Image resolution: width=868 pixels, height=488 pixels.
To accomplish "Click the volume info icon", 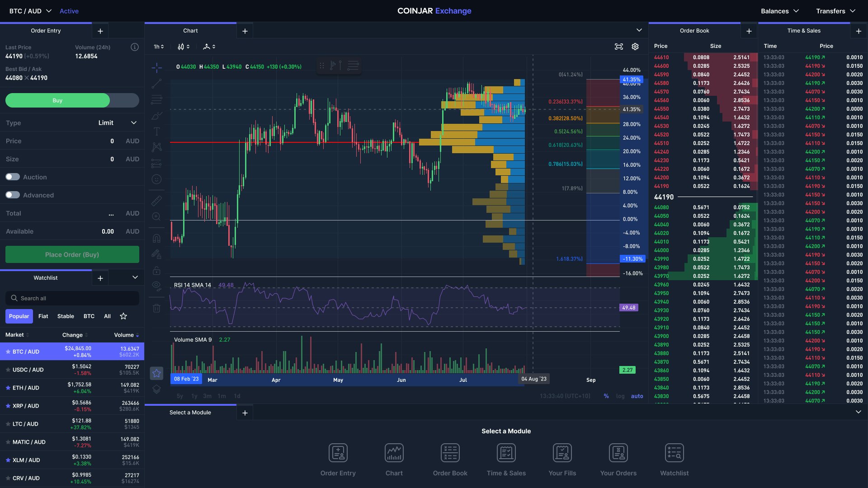I will coord(134,47).
